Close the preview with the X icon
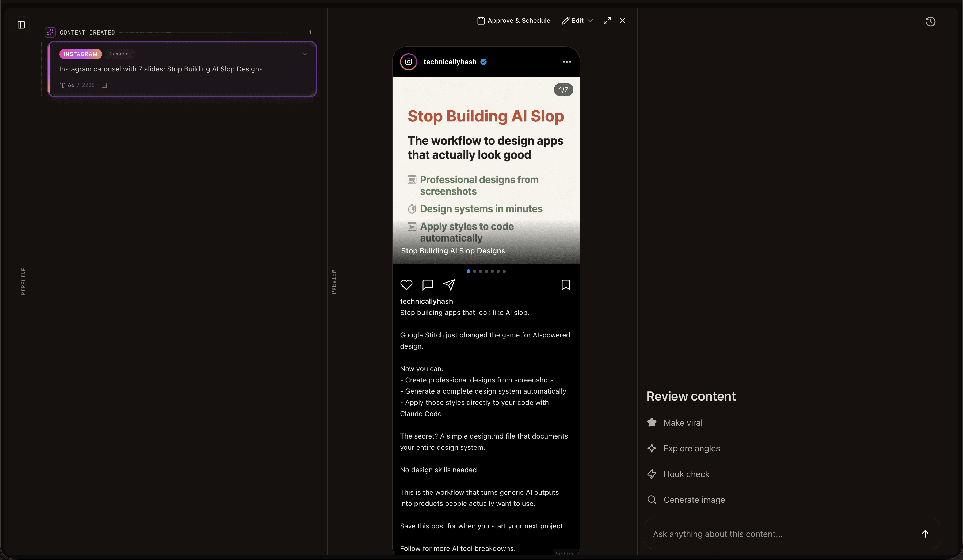 [x=622, y=21]
